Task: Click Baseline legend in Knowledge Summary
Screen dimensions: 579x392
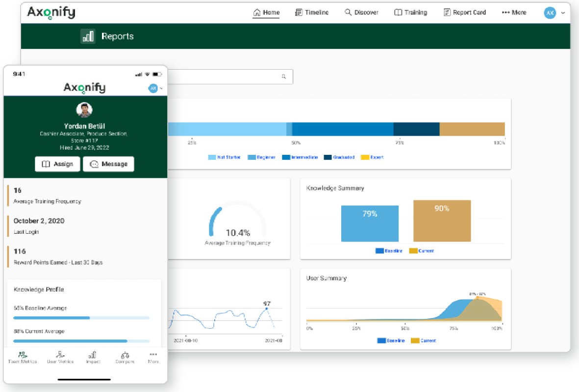Action: [x=389, y=251]
